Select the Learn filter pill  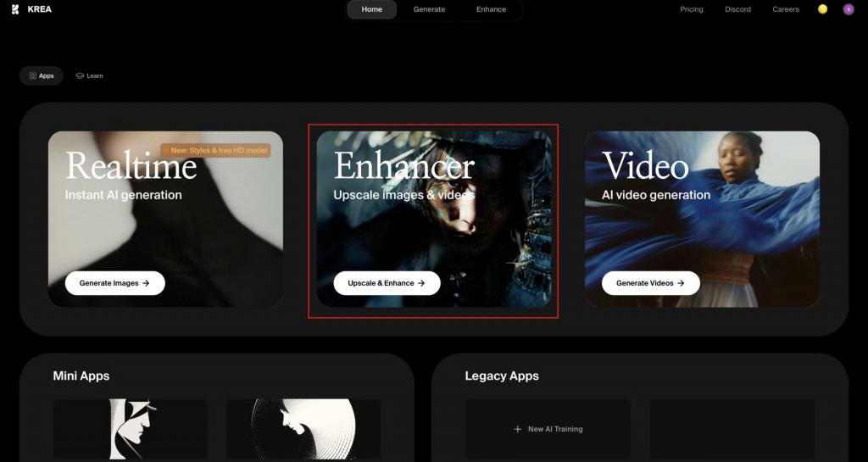[89, 75]
